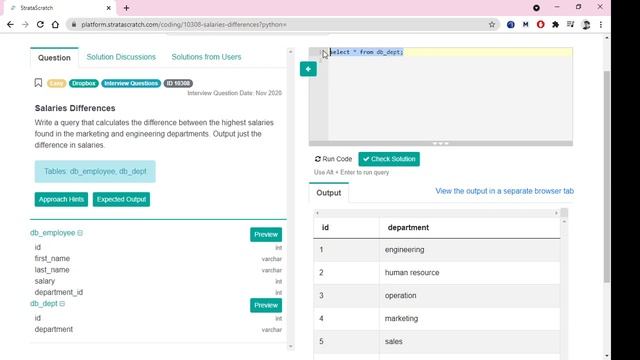This screenshot has height=360, width=640.
Task: Open the blue circle extension icon
Action: 511,24
